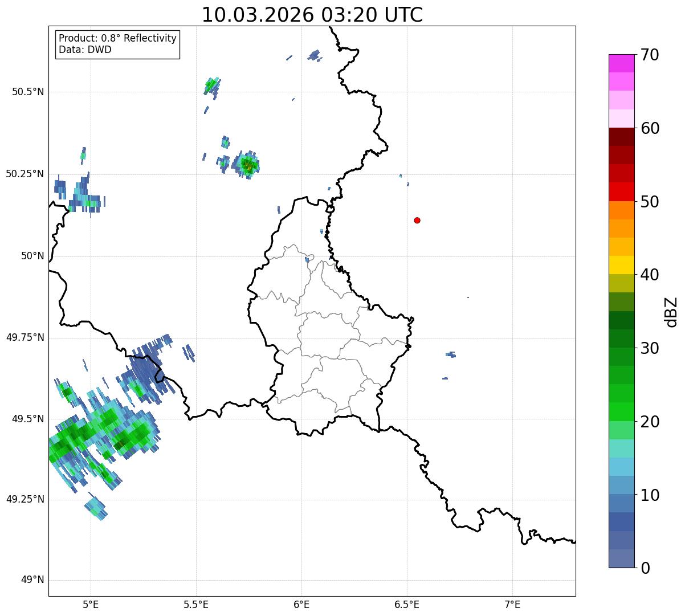Screen dimensions: 685x616
Task: Click the 'Data: DWD' label
Action: click(85, 50)
